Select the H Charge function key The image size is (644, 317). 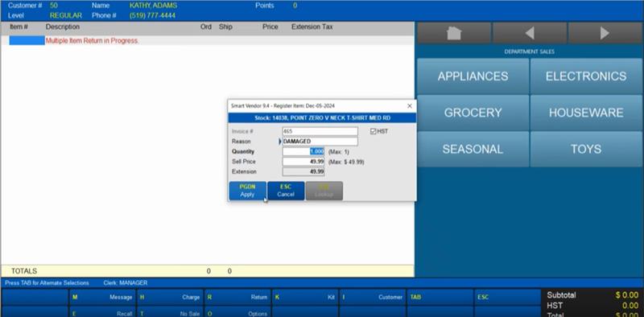[169, 297]
